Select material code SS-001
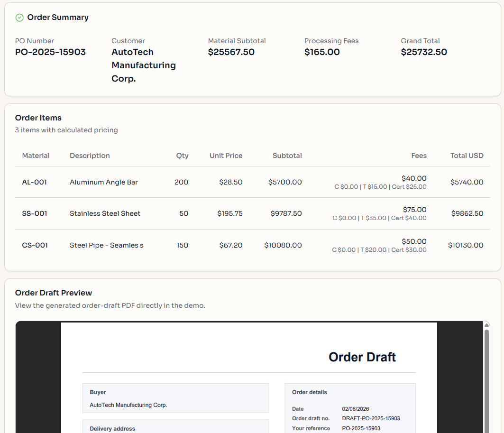This screenshot has height=433, width=504. 35,213
